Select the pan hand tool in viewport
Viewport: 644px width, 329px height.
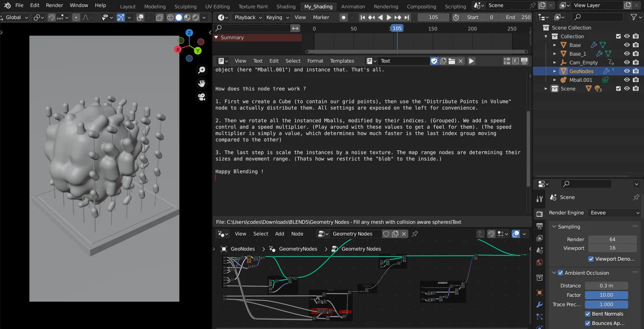(202, 84)
